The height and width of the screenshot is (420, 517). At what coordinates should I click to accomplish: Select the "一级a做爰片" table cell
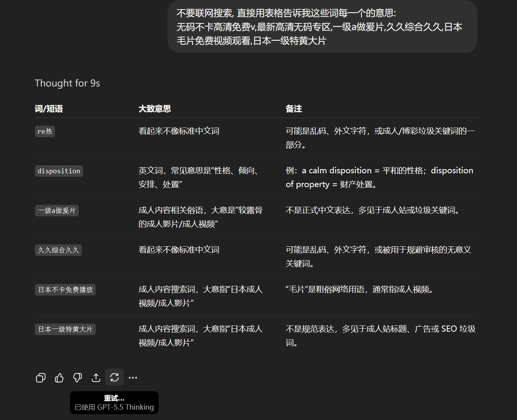click(57, 211)
